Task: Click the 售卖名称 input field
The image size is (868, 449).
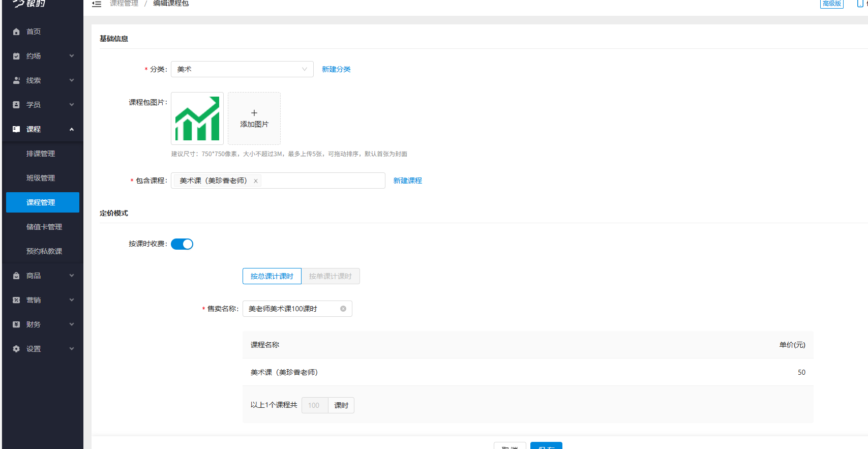Action: [297, 309]
